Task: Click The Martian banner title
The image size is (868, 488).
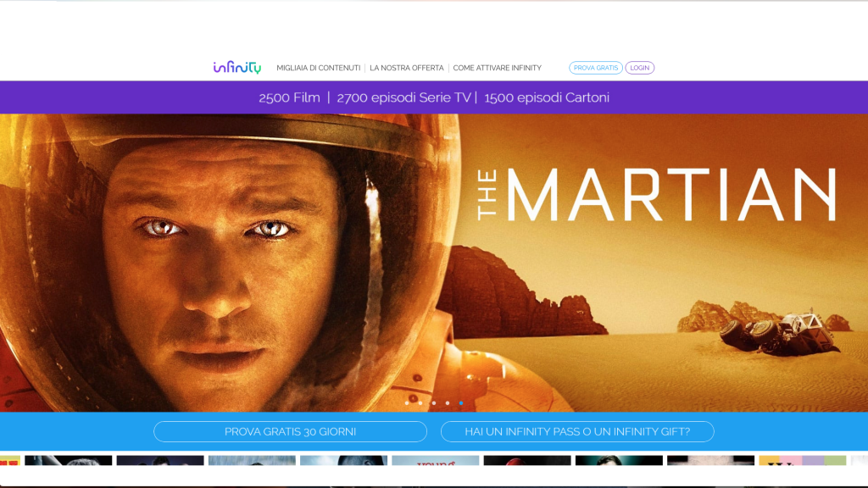Action: tap(657, 196)
